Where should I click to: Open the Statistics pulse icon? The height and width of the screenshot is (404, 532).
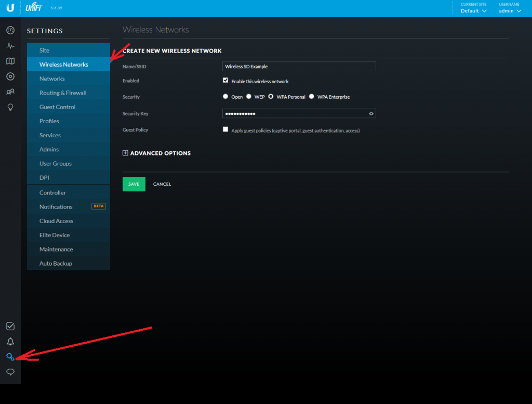coord(10,45)
